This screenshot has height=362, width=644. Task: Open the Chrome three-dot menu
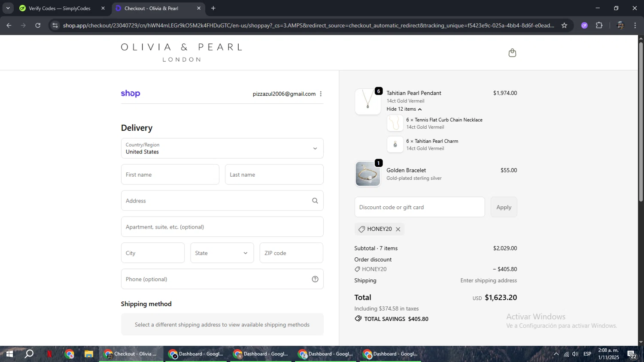click(635, 25)
